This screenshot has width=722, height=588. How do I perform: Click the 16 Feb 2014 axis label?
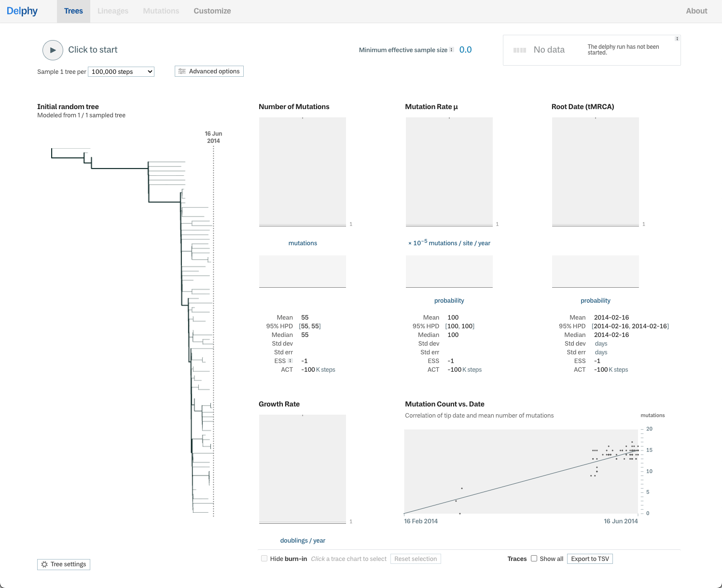pos(421,521)
